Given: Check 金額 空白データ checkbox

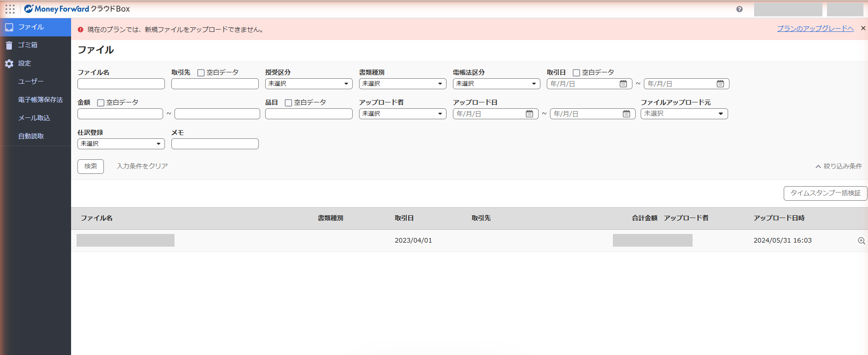Looking at the screenshot, I should tap(101, 103).
